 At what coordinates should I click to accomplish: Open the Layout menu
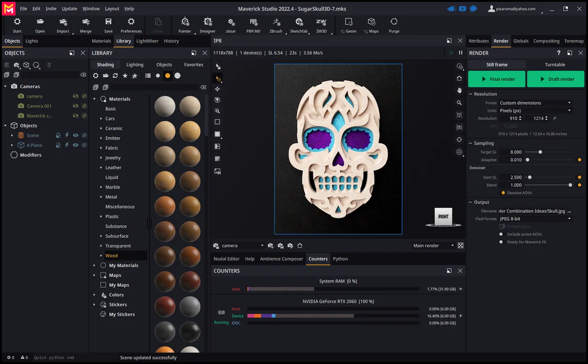pos(112,9)
